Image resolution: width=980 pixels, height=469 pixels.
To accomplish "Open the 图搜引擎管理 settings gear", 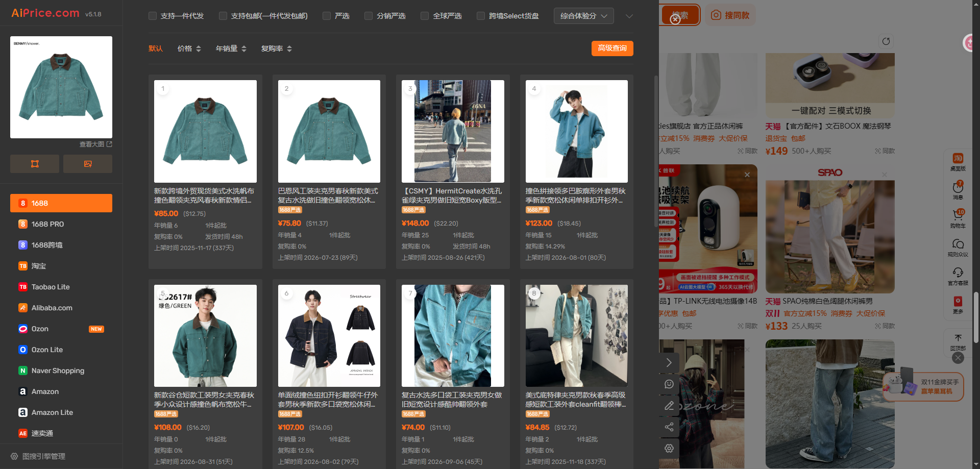I will 14,456.
